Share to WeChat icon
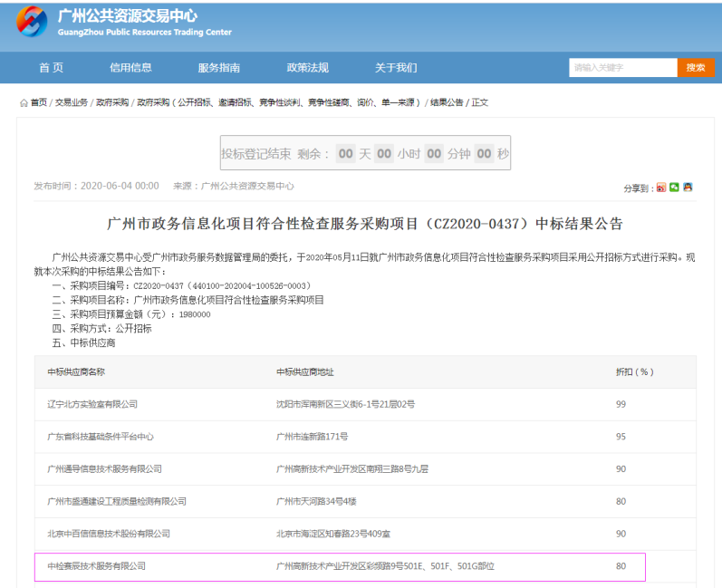 click(x=674, y=188)
